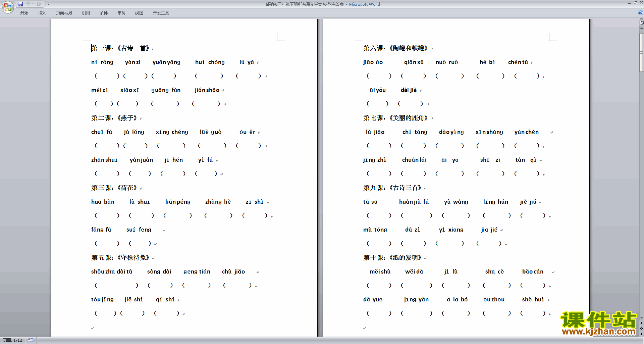The image size is (644, 344).
Task: Open Word Help with the question mark icon
Action: pyautogui.click(x=641, y=13)
